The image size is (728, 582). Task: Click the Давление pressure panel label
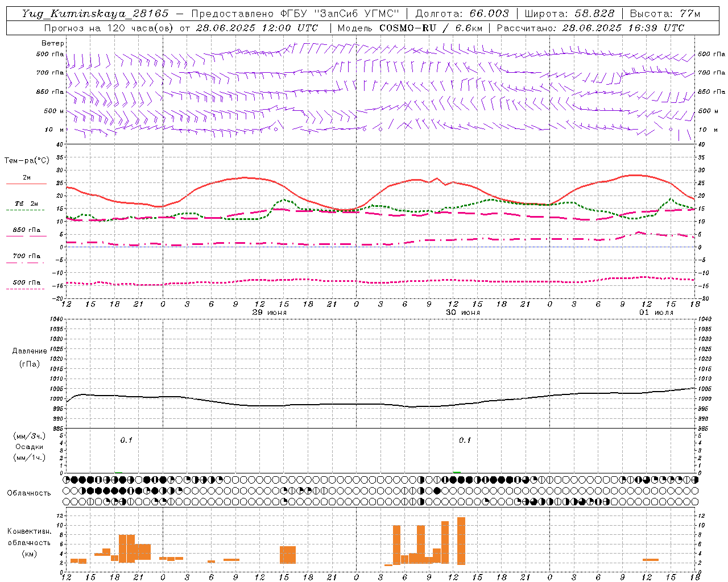coord(30,351)
